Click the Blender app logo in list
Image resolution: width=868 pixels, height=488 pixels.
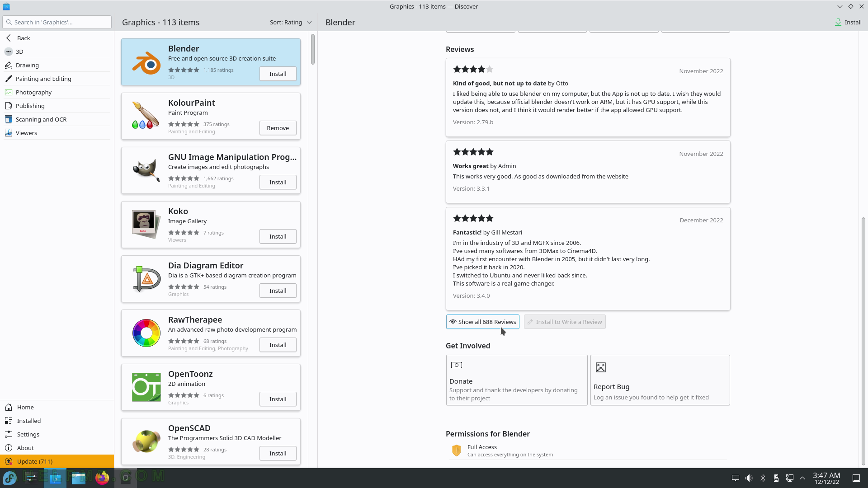[146, 62]
